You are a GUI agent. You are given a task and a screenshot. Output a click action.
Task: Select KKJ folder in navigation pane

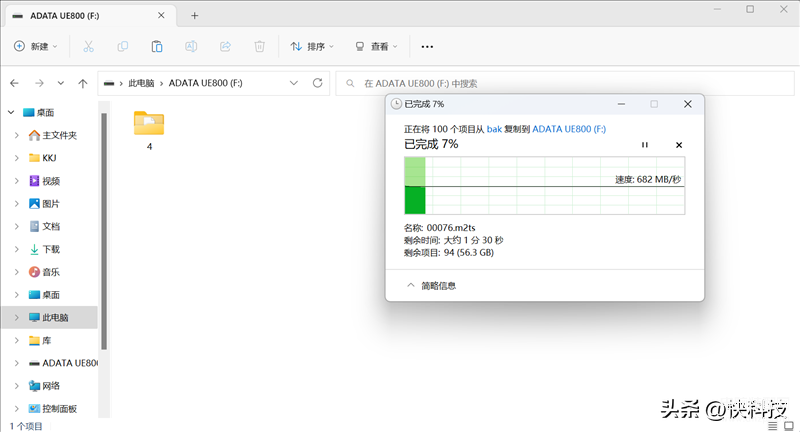pyautogui.click(x=43, y=158)
